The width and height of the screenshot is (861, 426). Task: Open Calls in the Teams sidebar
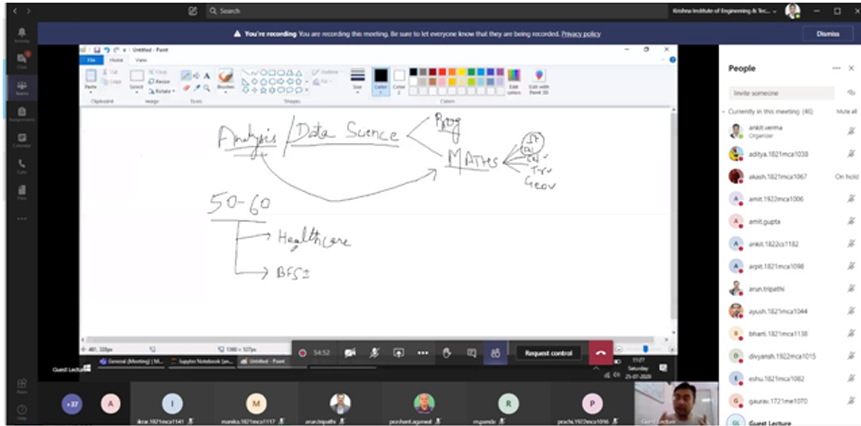pos(21,165)
